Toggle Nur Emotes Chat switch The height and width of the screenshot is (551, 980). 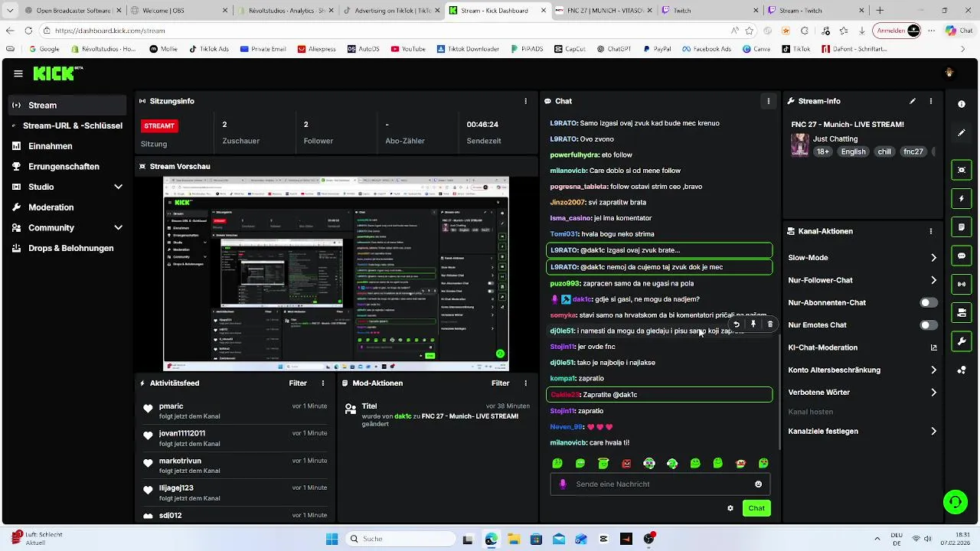(x=928, y=325)
